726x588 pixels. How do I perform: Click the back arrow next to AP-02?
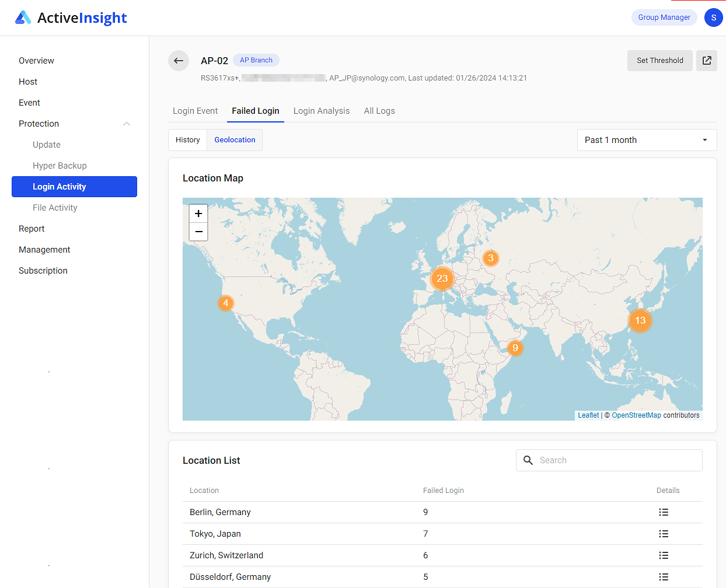(x=179, y=61)
